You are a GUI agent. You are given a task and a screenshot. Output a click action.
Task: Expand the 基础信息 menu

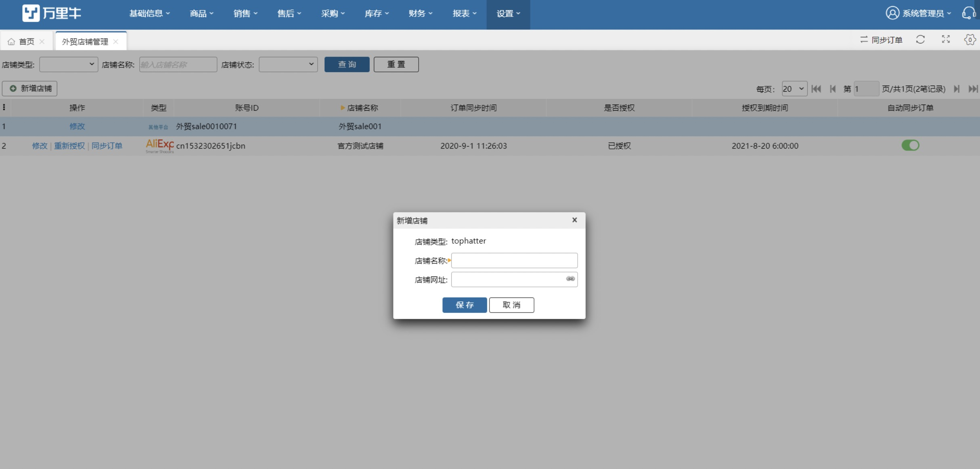pos(149,14)
